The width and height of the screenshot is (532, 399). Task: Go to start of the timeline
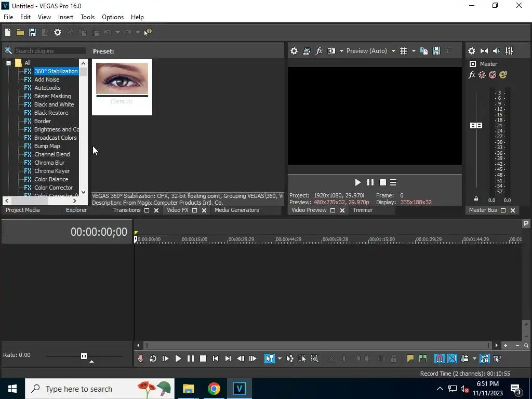(216, 358)
